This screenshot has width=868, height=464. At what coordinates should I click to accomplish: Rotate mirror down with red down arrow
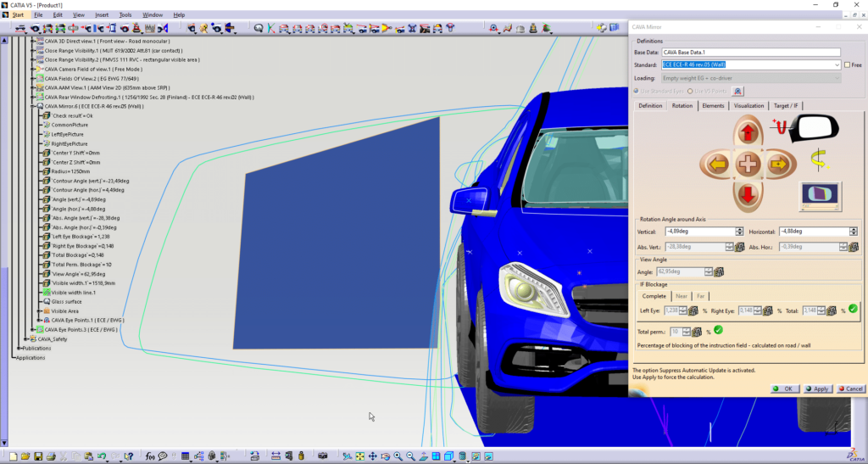click(748, 195)
